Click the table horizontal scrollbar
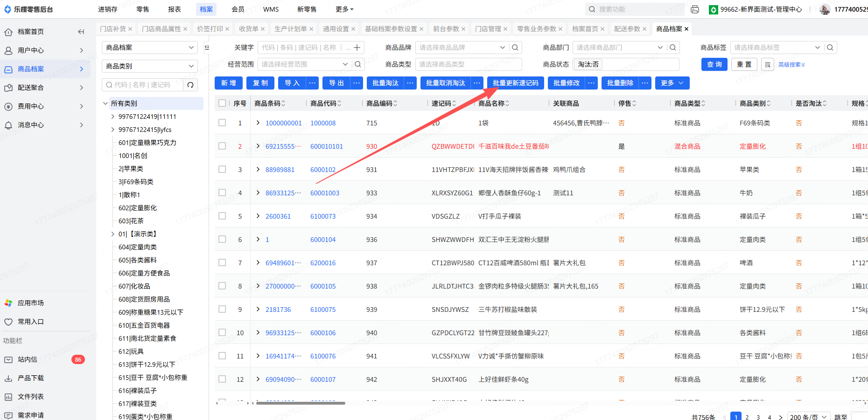The height and width of the screenshot is (420, 868). pyautogui.click(x=301, y=403)
